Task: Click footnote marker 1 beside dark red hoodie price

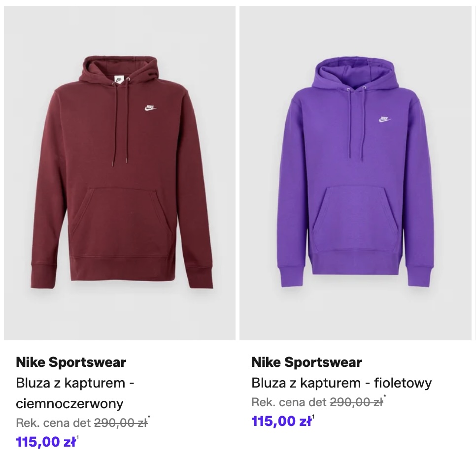Action: (x=78, y=437)
